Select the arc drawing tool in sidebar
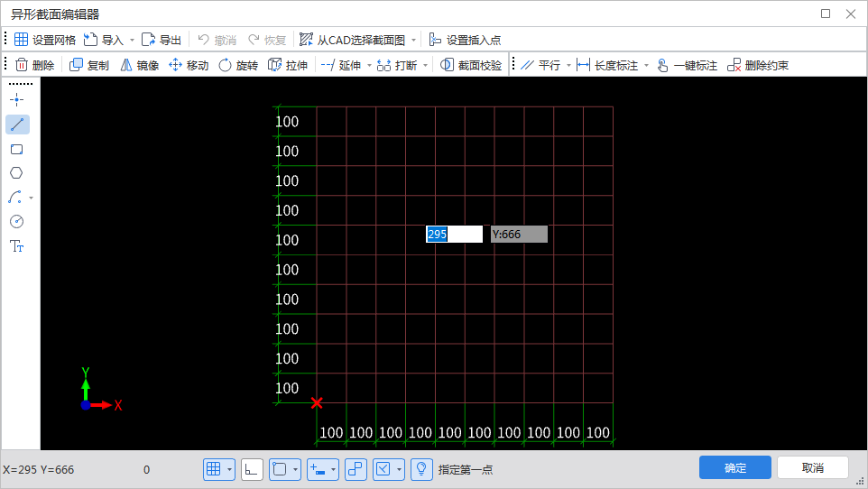 (x=15, y=198)
